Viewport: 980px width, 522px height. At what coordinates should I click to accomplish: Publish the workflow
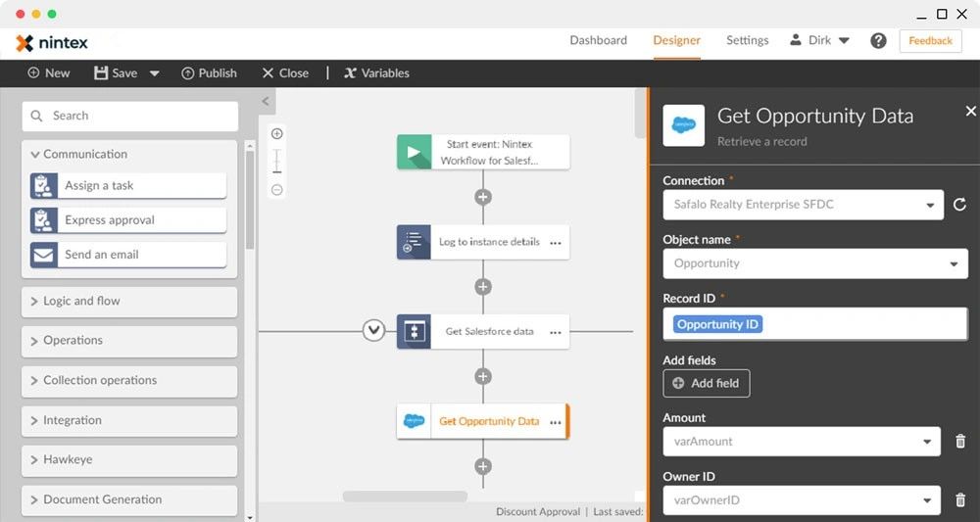click(x=210, y=73)
